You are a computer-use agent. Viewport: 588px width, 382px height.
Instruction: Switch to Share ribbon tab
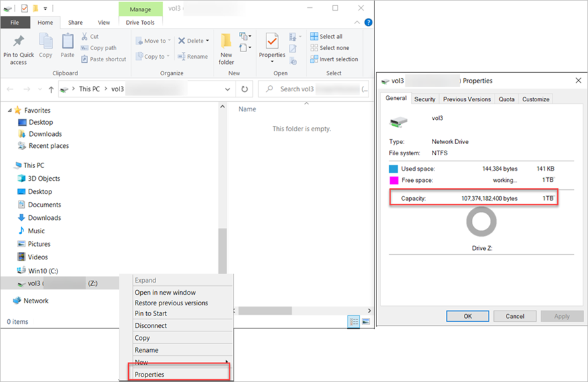click(x=75, y=23)
